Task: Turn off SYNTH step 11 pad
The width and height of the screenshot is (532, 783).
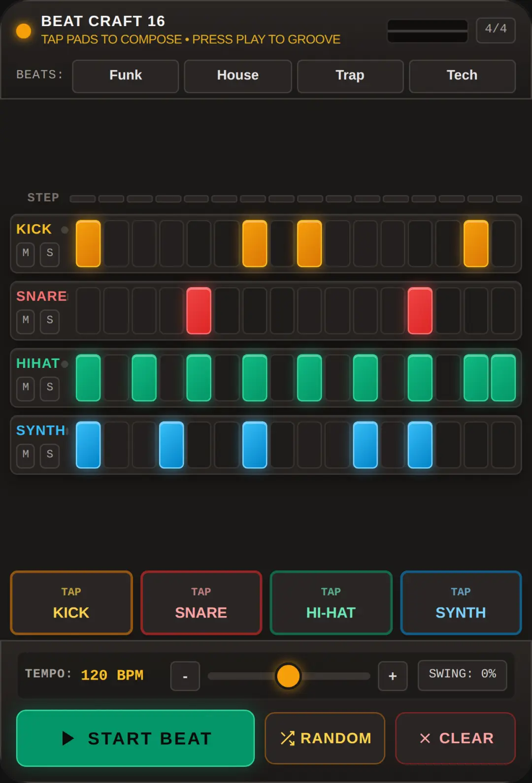Action: click(x=366, y=445)
